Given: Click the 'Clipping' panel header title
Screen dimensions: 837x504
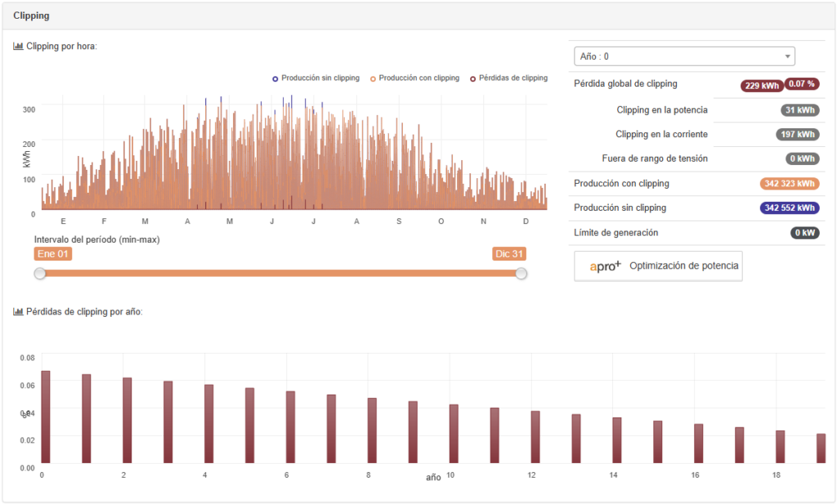Looking at the screenshot, I should click(30, 16).
